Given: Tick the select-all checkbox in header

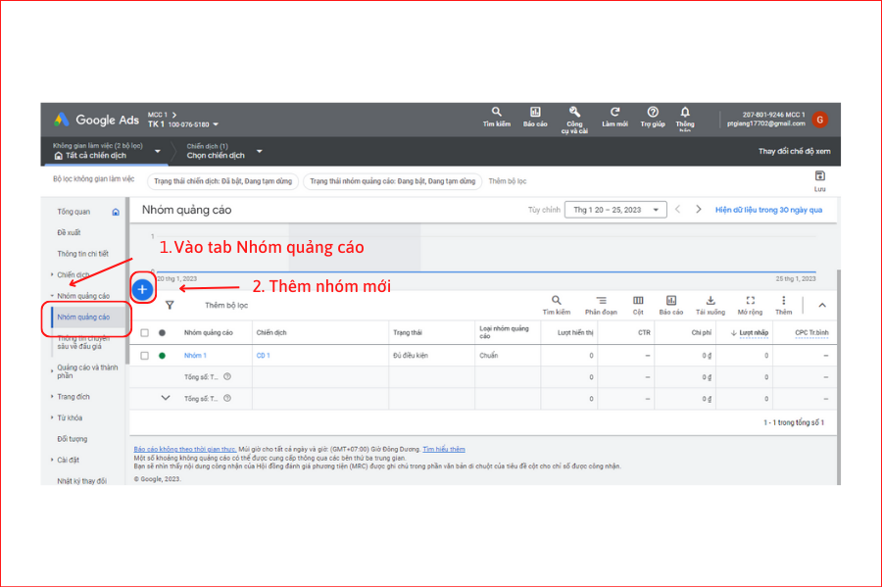Looking at the screenshot, I should pos(145,332).
